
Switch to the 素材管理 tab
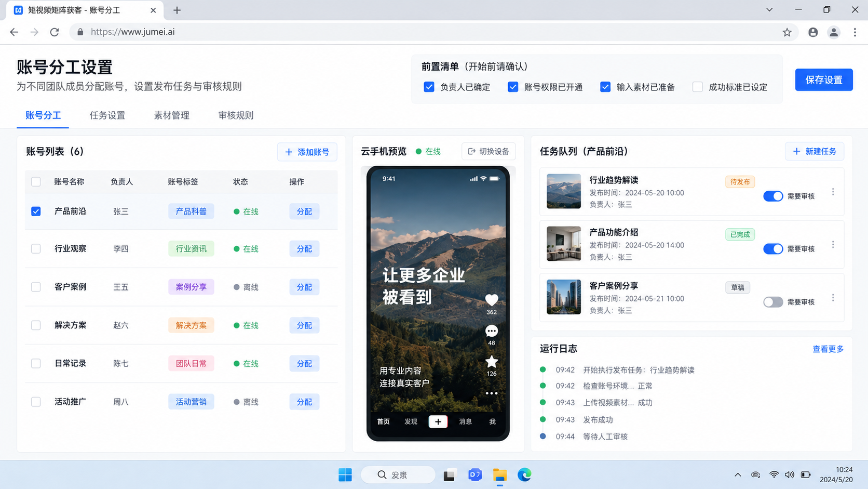(x=172, y=115)
